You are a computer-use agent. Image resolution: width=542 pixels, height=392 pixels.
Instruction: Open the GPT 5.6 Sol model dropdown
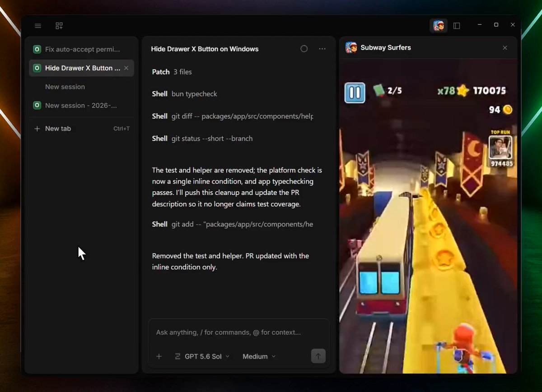202,356
